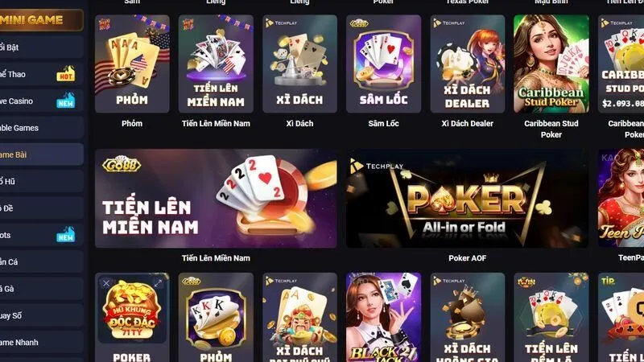Screen dimensions: 644x362
Task: Open the Black Jack 21 game tile
Action: coord(384,317)
